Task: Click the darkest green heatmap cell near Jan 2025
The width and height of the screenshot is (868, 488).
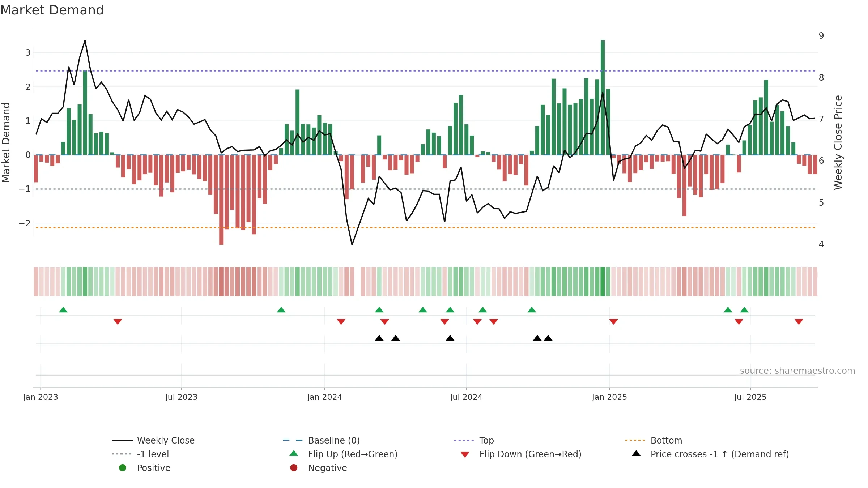Action: [603, 282]
